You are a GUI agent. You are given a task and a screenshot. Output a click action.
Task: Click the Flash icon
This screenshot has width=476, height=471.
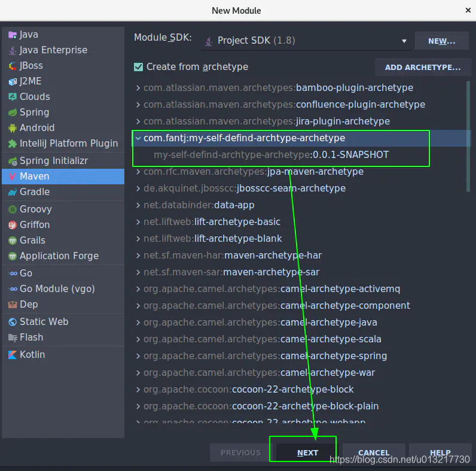[x=13, y=338]
